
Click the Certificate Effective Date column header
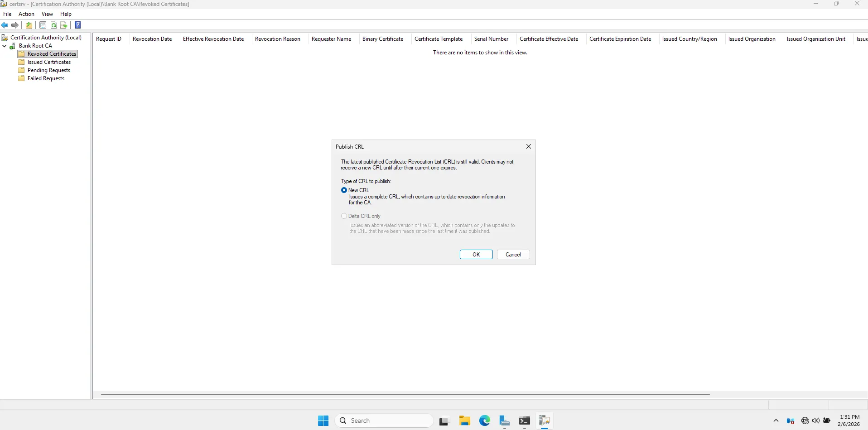(551, 39)
